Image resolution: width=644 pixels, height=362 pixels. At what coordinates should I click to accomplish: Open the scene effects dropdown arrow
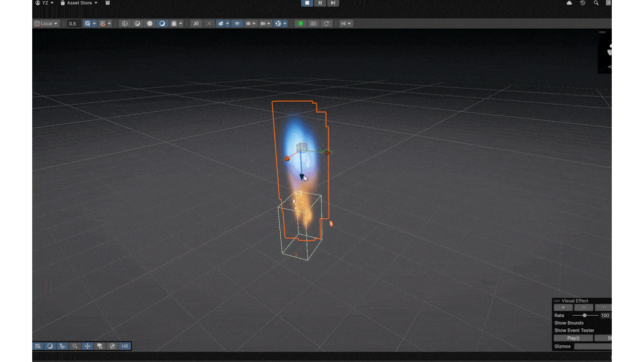click(x=227, y=24)
